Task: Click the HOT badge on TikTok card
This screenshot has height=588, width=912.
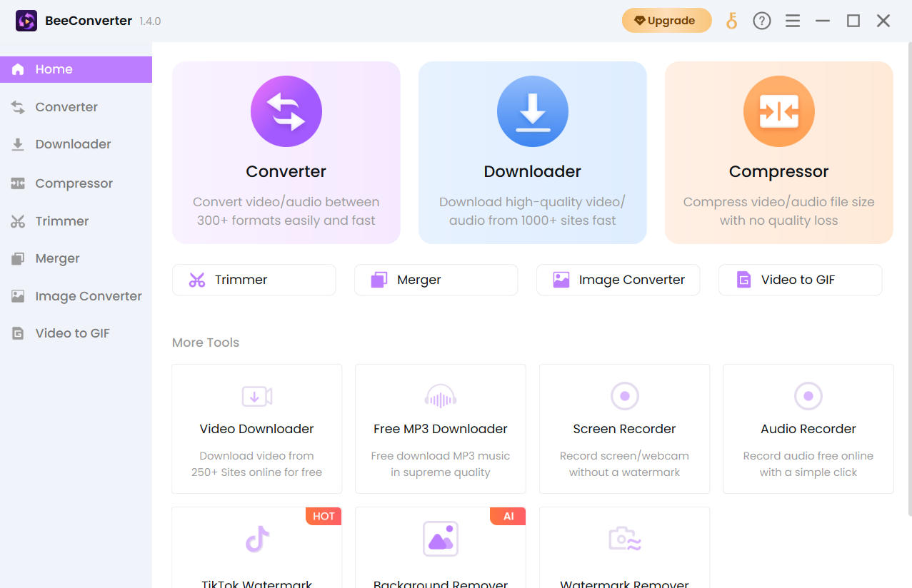Action: point(324,516)
